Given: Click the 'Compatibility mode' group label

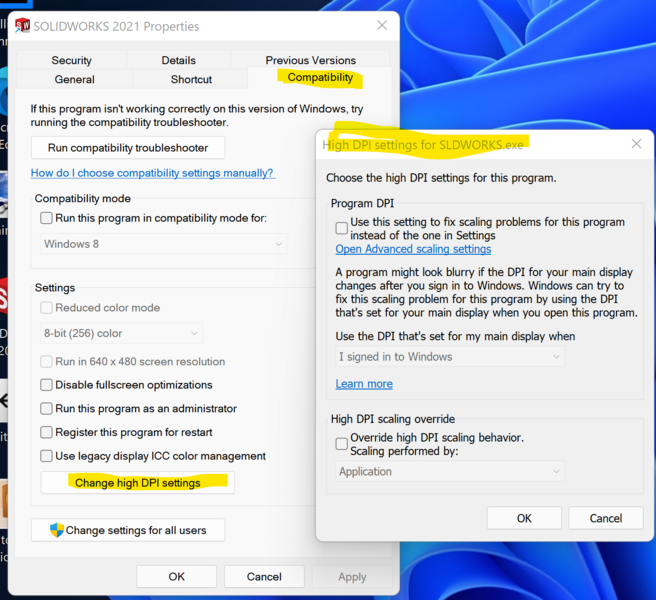Looking at the screenshot, I should [x=83, y=198].
